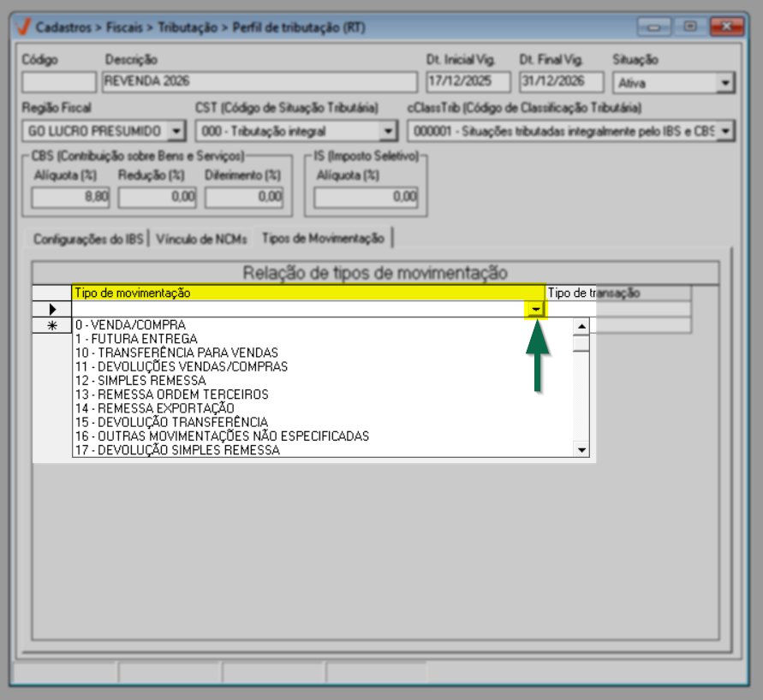Click the IS Alíquota percentage field
The image size is (763, 700).
click(366, 198)
